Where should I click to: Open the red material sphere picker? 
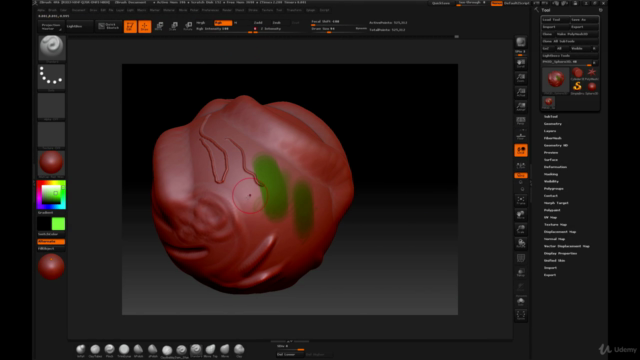pyautogui.click(x=51, y=164)
